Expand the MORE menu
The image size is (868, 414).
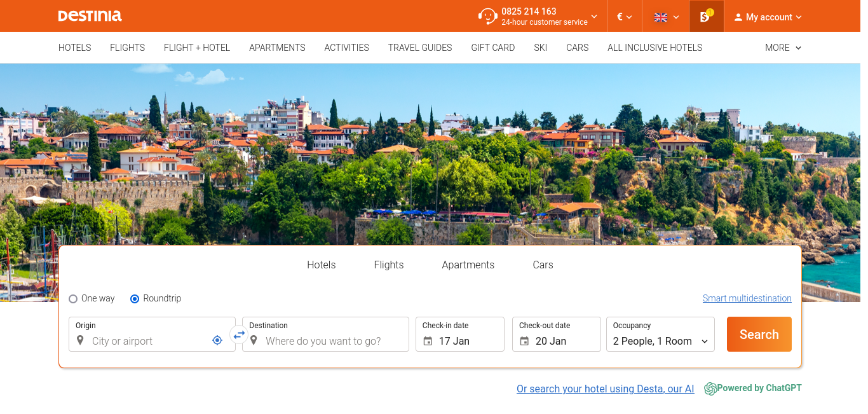783,48
